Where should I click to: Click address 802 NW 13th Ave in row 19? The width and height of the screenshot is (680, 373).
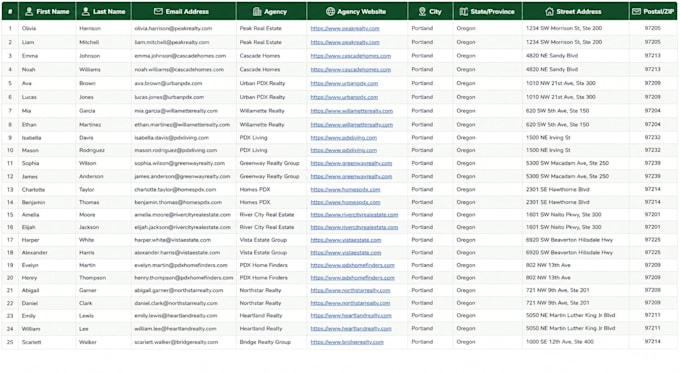[x=548, y=265]
